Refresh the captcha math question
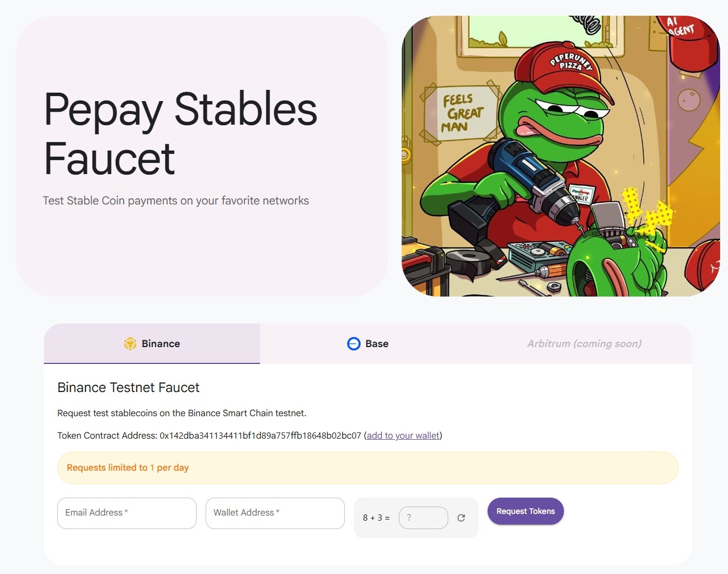 461,518
